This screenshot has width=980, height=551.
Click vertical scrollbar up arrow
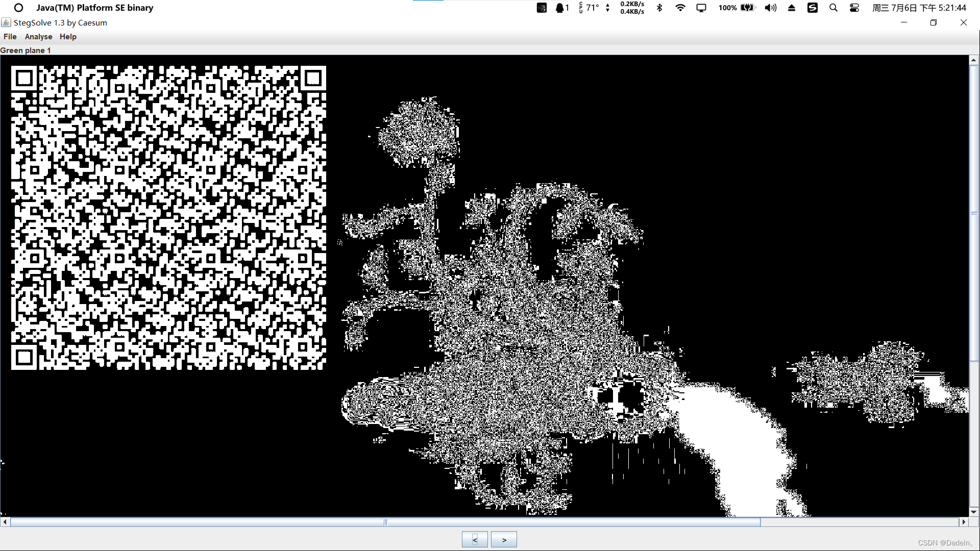(x=973, y=60)
